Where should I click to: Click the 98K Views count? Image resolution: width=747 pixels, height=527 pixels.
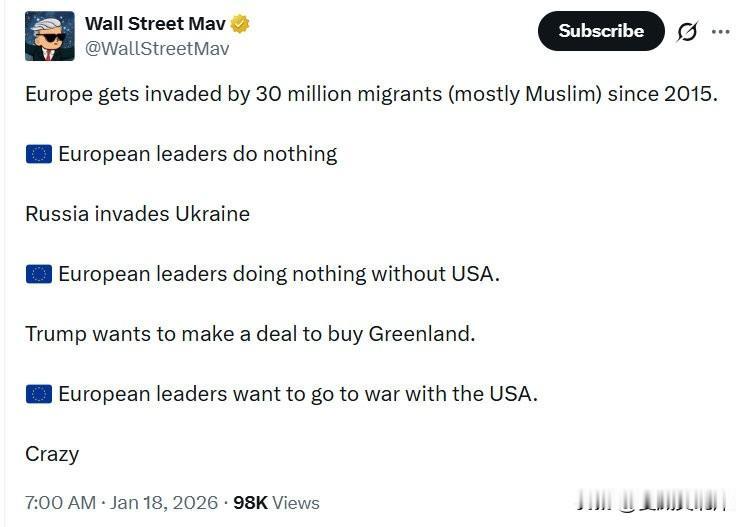(x=276, y=503)
